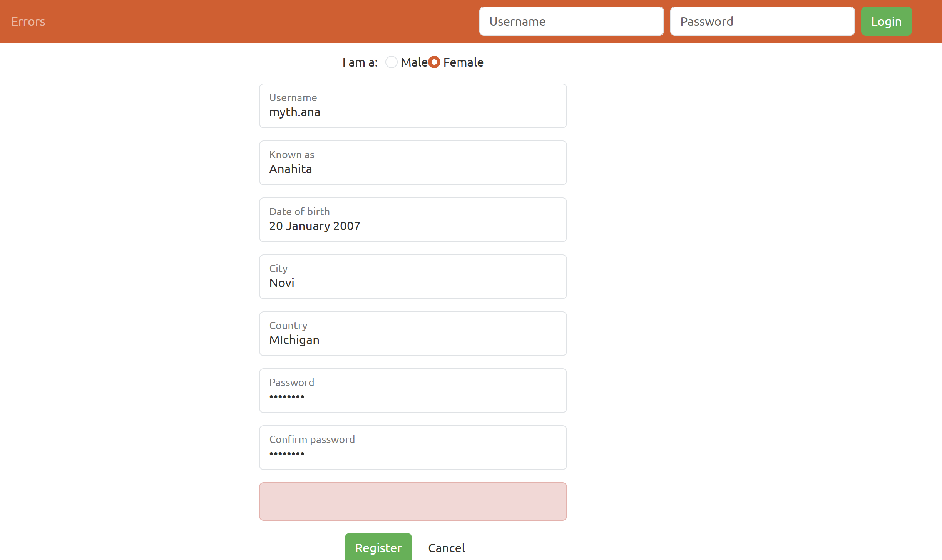Click the 'I am a:' label
Screen dimensions: 942x560
tap(360, 62)
